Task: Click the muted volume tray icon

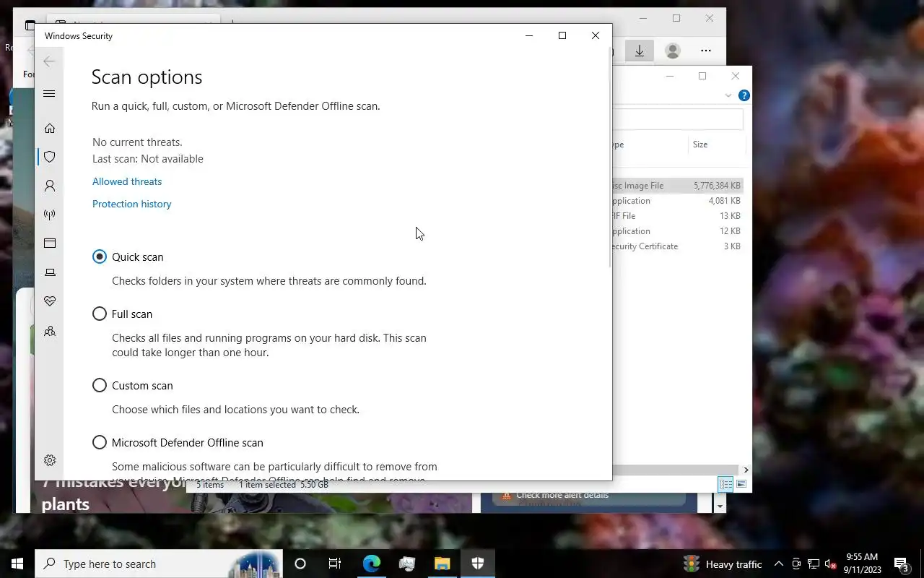Action: tap(831, 564)
